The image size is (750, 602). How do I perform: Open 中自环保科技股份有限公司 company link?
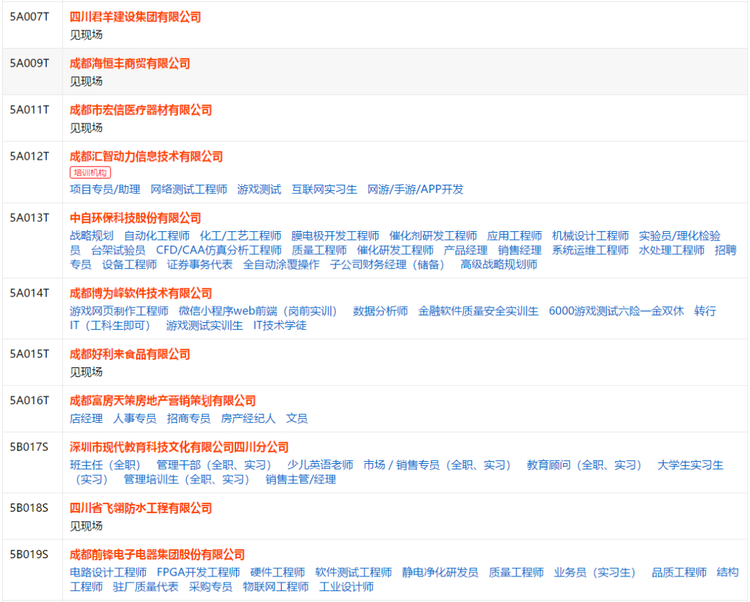[135, 218]
